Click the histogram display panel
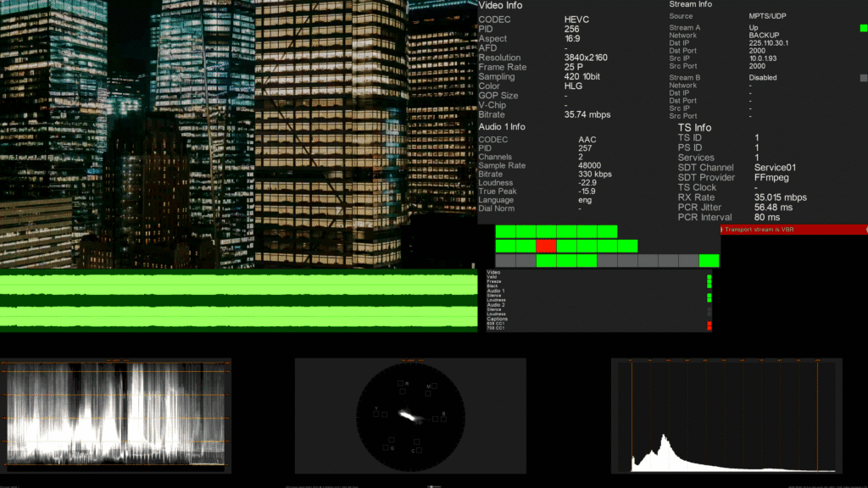 coord(725,415)
